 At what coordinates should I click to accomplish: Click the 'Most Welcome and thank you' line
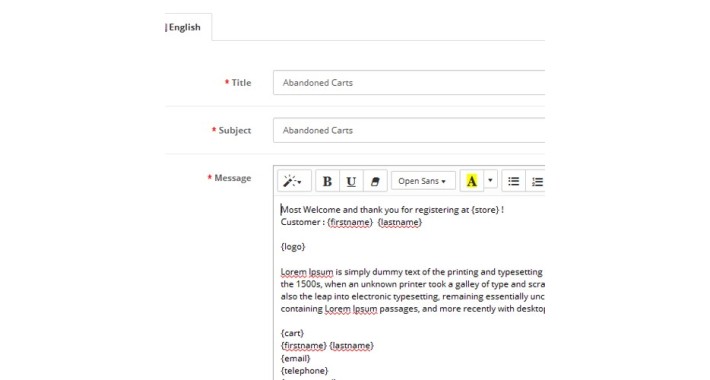click(392, 210)
